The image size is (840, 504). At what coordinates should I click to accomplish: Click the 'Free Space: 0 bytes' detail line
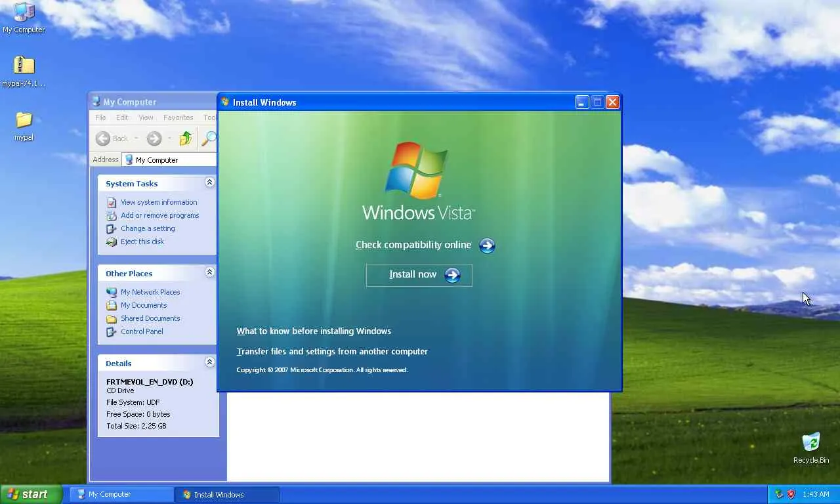coord(138,414)
